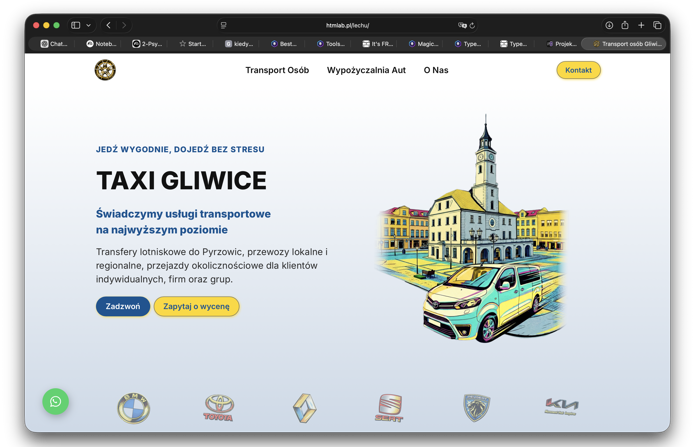This screenshot has width=695, height=447.
Task: Click the Zapytaj o wycenę button
Action: coord(196,306)
